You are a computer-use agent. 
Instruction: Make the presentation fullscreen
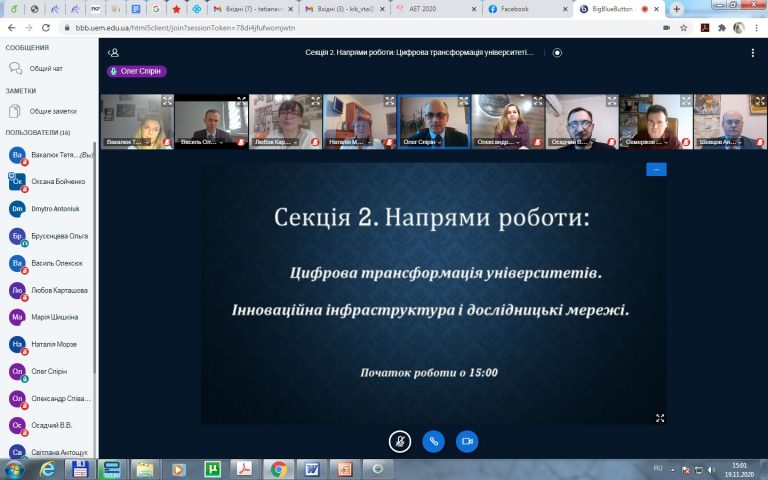pyautogui.click(x=659, y=417)
